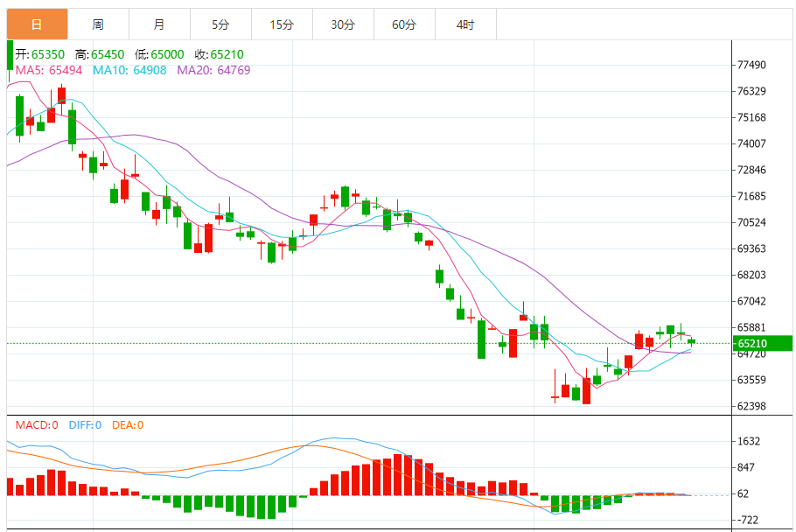The width and height of the screenshot is (796, 532).
Task: Click the 77490 price axis label
Action: [751, 65]
